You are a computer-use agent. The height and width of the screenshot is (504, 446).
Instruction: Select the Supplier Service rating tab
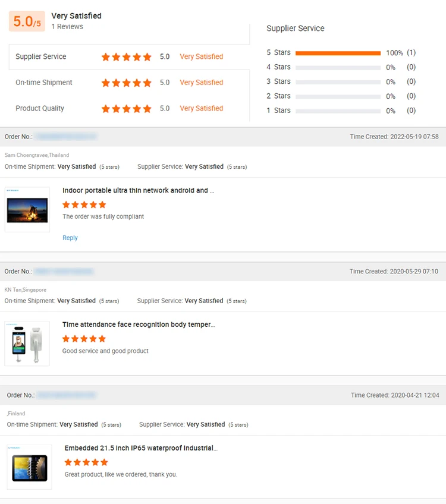41,57
